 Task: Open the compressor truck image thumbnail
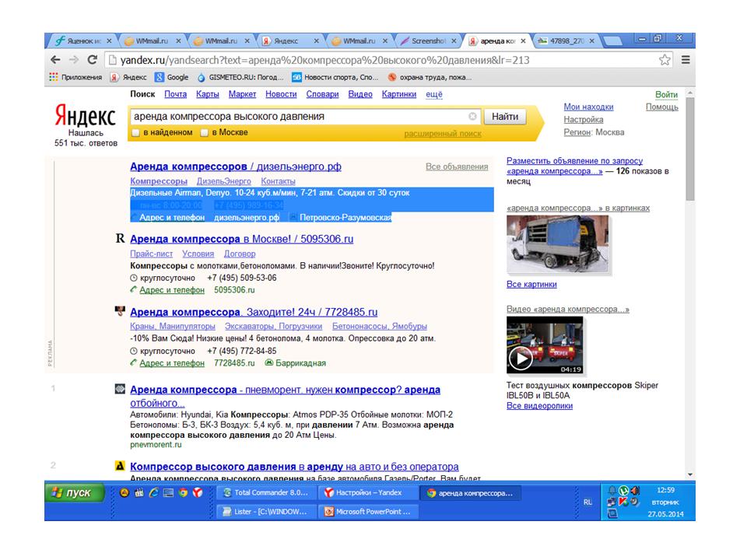(557, 244)
